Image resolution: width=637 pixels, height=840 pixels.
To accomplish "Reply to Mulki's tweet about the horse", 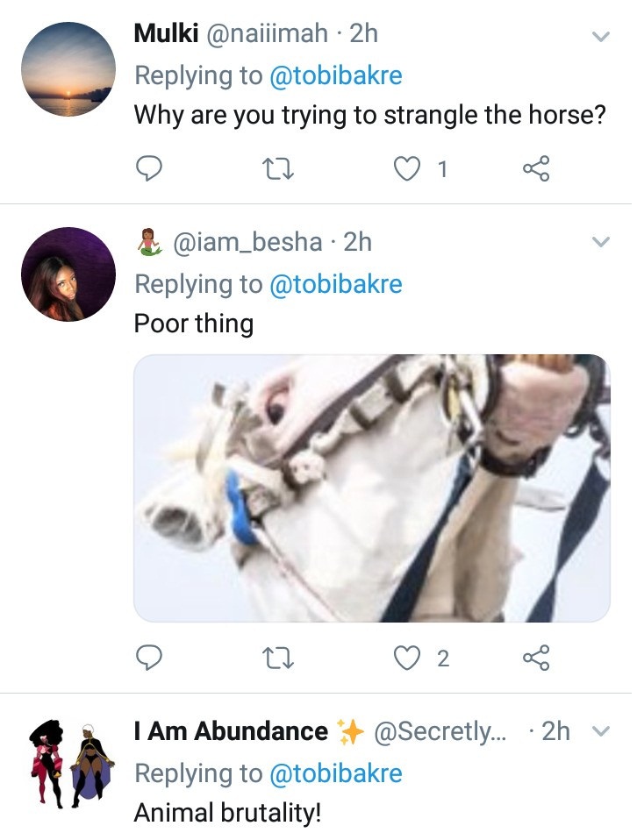I will pos(149,167).
